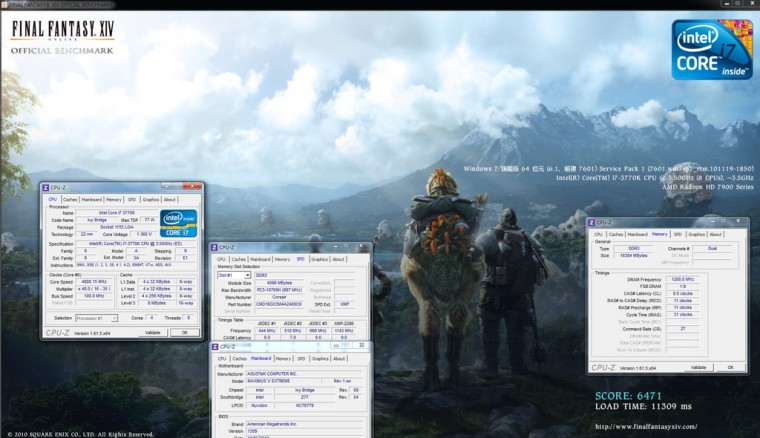Open Caches tab in the Mainboard window
Viewport: 760px width, 438px height.
pos(239,359)
